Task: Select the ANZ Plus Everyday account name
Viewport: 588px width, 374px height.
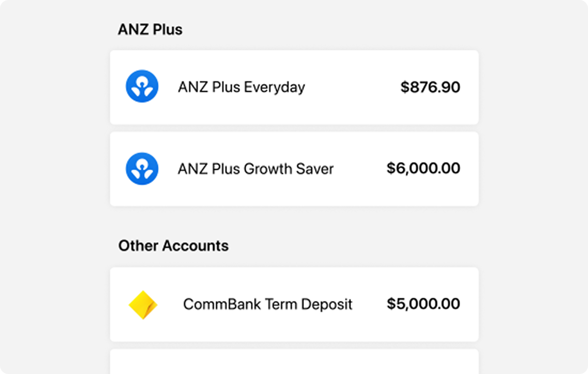Action: point(241,87)
